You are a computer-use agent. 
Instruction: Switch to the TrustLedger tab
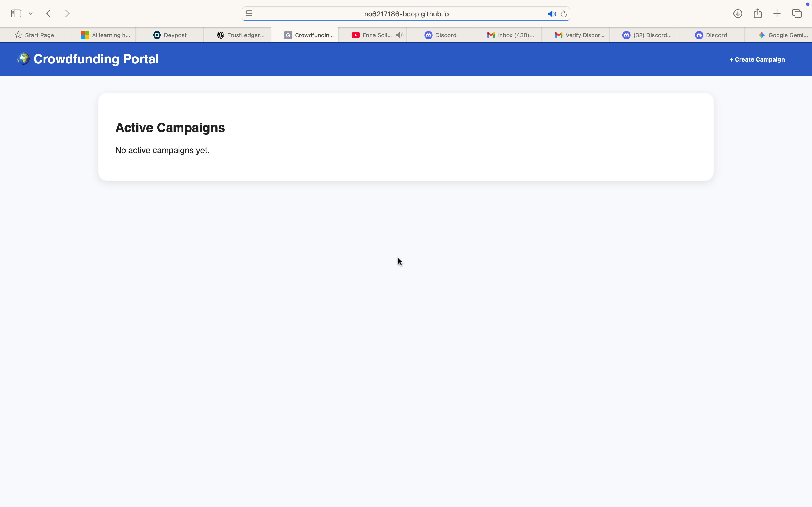tap(240, 35)
